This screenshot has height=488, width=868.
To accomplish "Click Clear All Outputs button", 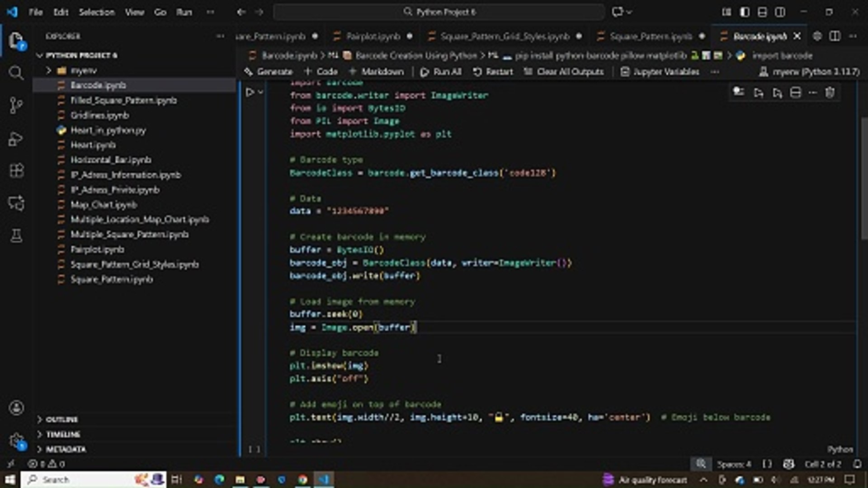I will pos(564,72).
